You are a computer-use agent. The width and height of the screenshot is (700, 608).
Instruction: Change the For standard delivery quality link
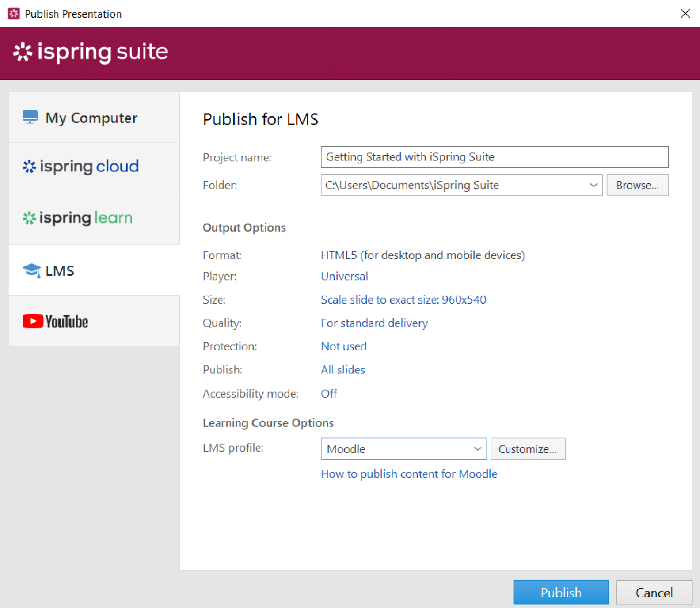374,323
